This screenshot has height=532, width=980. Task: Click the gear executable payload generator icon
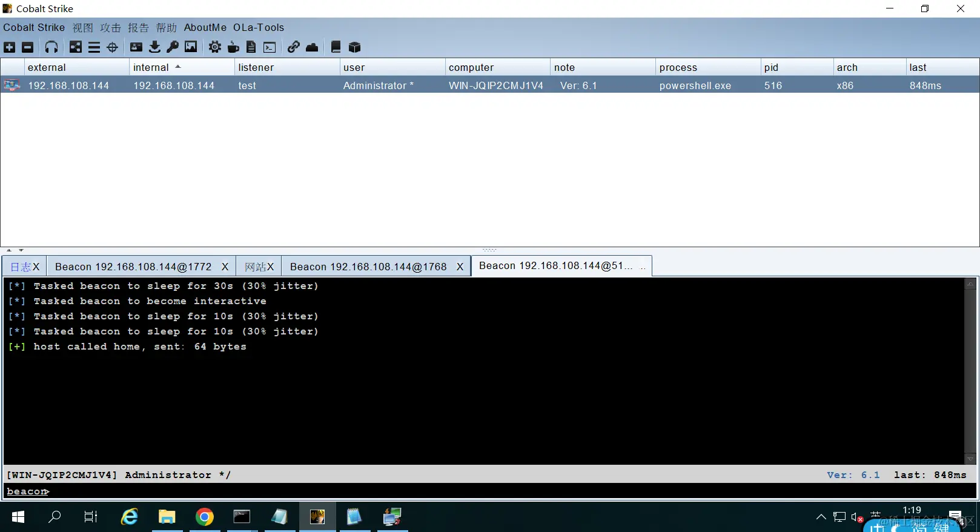point(215,47)
